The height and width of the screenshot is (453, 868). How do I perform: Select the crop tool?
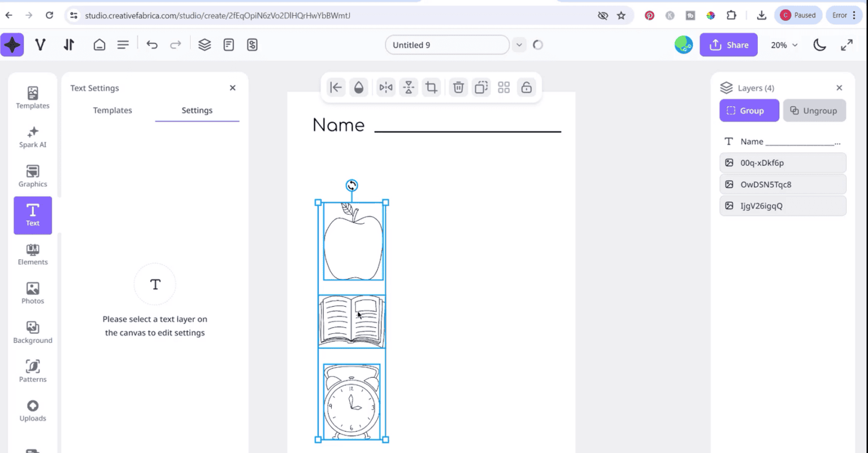(x=432, y=87)
